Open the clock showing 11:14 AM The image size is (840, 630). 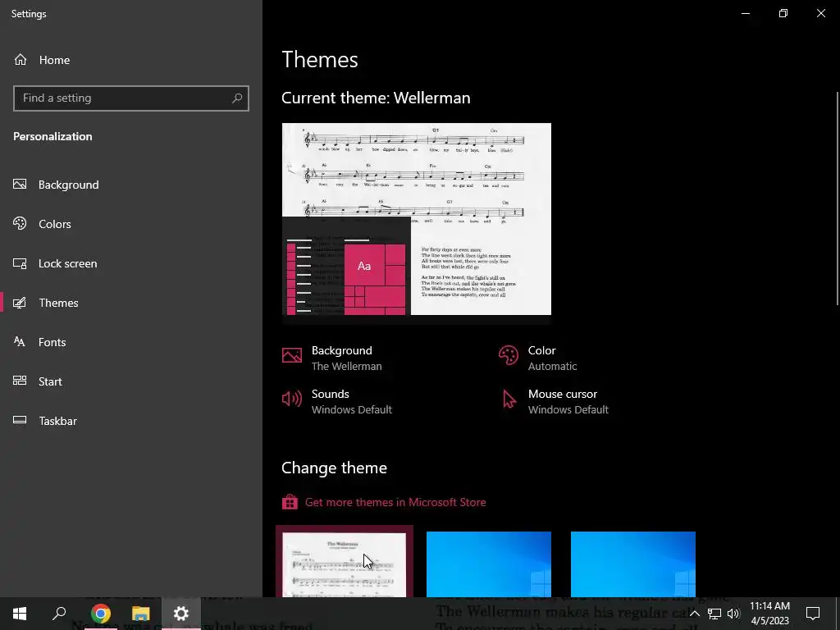pos(769,614)
